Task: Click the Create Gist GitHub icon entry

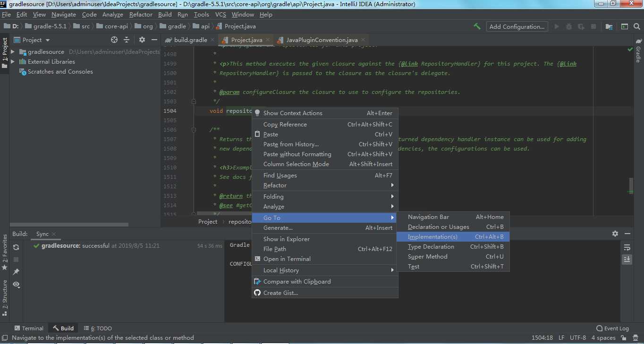Action: (325, 293)
